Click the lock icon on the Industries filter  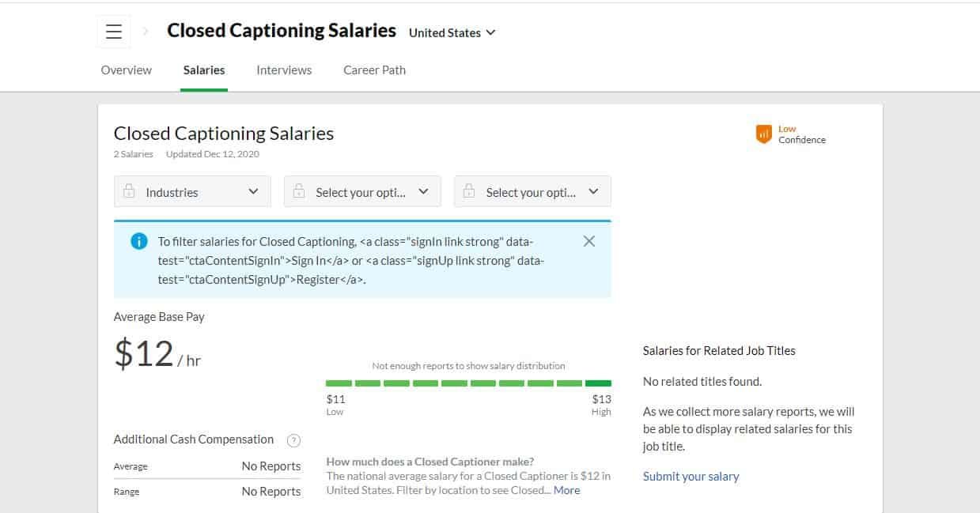coord(129,190)
